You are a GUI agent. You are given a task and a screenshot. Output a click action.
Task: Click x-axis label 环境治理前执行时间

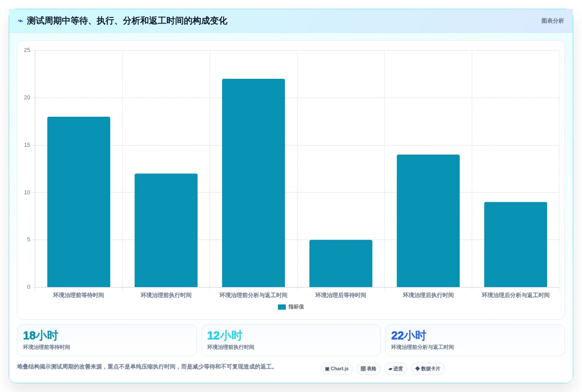tap(166, 295)
